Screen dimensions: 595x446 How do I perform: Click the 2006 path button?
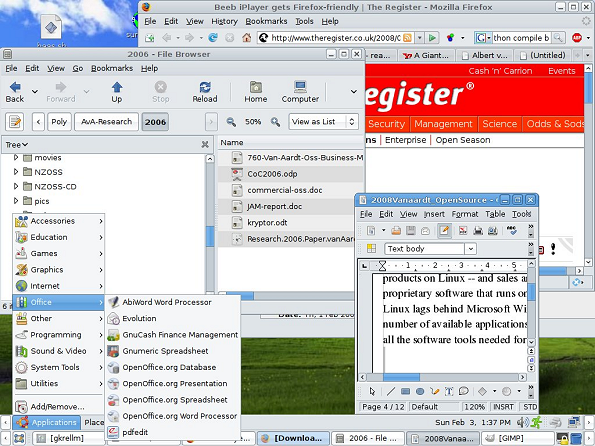pyautogui.click(x=155, y=122)
